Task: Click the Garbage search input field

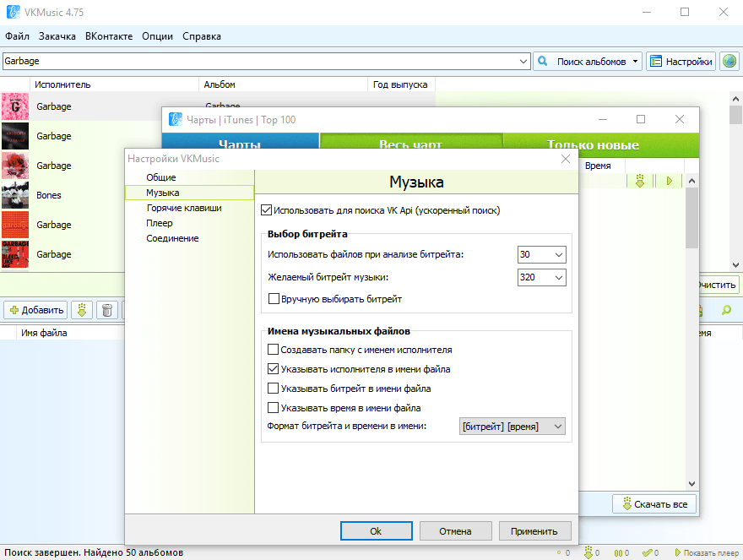Action: pyautogui.click(x=260, y=61)
